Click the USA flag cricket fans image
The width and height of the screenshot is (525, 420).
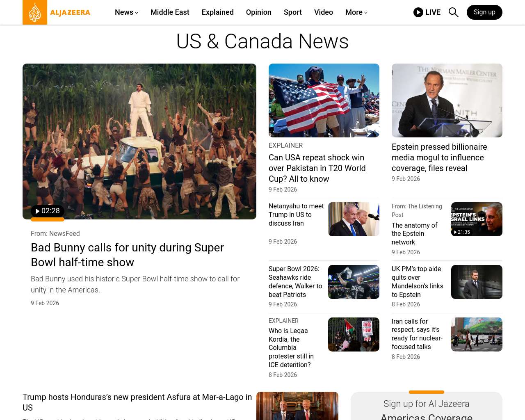point(324,100)
